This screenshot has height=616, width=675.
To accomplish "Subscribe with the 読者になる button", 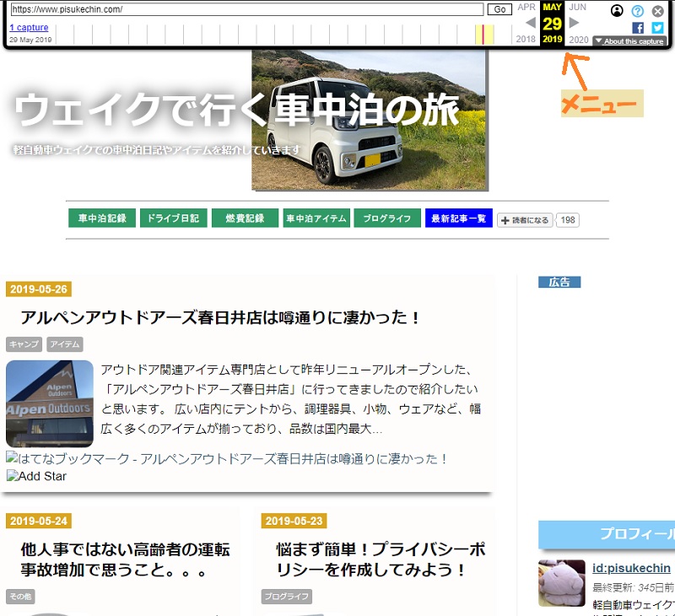I will (x=525, y=220).
